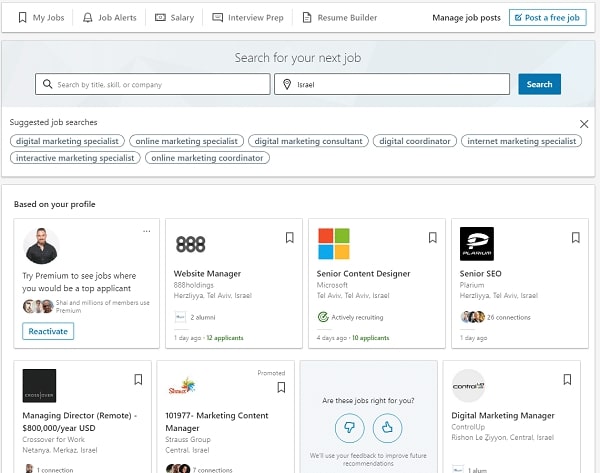
Task: Save the Digital Marketing Manager job
Action: 567,380
